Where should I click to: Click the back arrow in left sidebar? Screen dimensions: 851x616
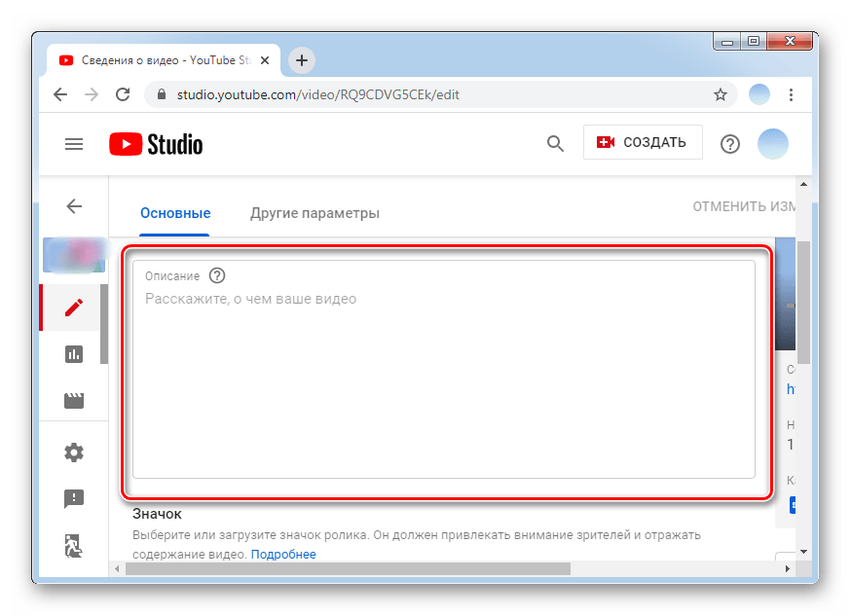[74, 206]
